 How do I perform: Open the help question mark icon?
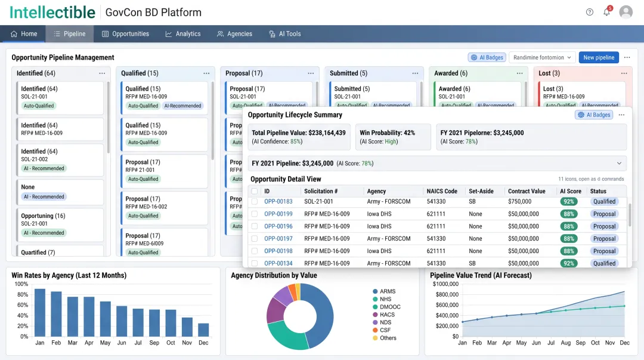pos(589,12)
